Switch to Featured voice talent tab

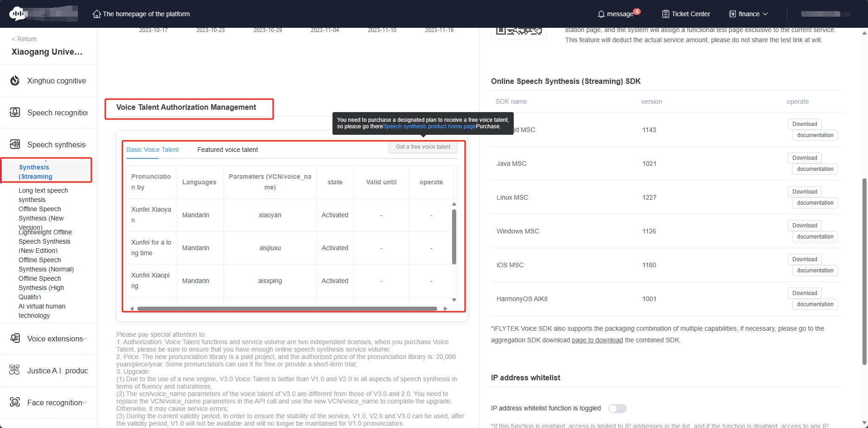(x=228, y=150)
